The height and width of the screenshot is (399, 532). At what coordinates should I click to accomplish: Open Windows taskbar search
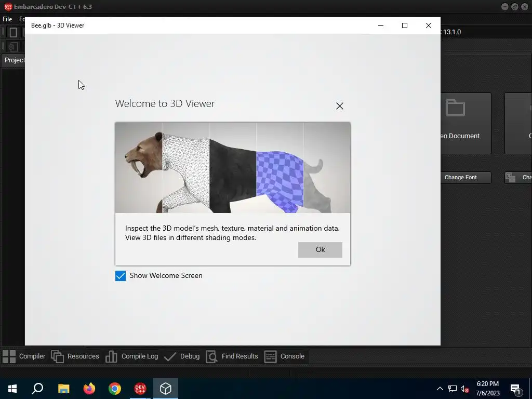click(37, 389)
